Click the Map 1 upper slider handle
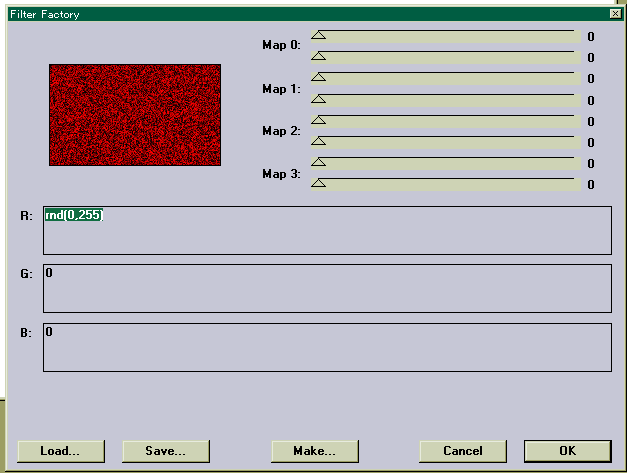This screenshot has width=627, height=473. (318, 77)
